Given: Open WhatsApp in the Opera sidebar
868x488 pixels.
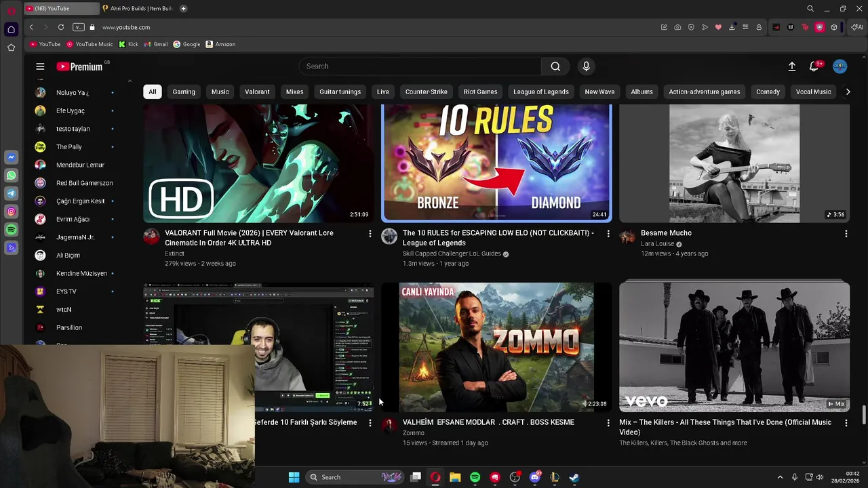Looking at the screenshot, I should tap(11, 176).
